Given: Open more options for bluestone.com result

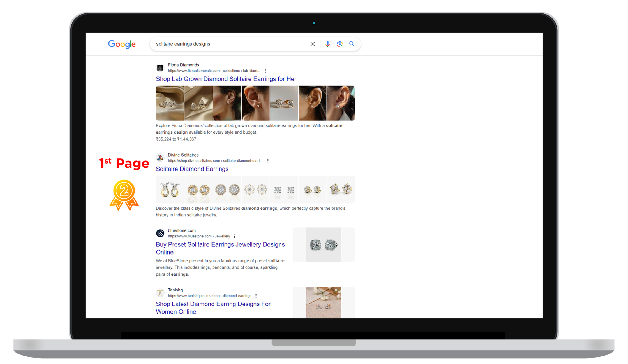Looking at the screenshot, I should (x=235, y=236).
